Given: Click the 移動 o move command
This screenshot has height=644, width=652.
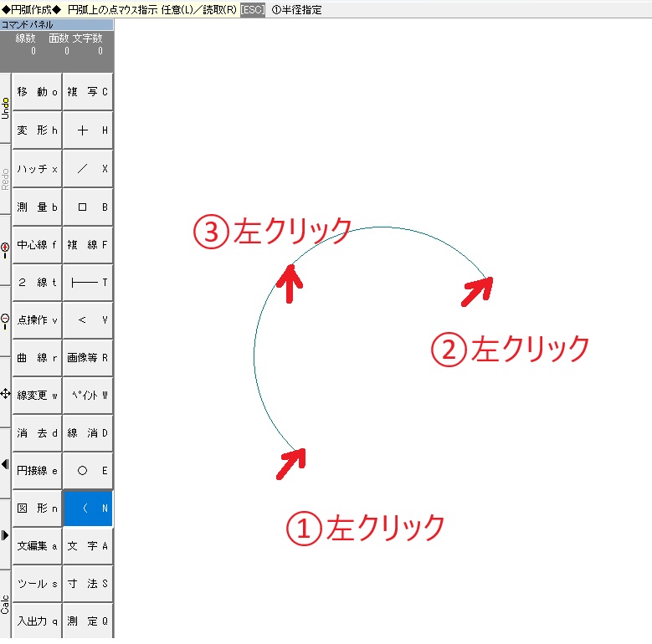Looking at the screenshot, I should (x=38, y=93).
